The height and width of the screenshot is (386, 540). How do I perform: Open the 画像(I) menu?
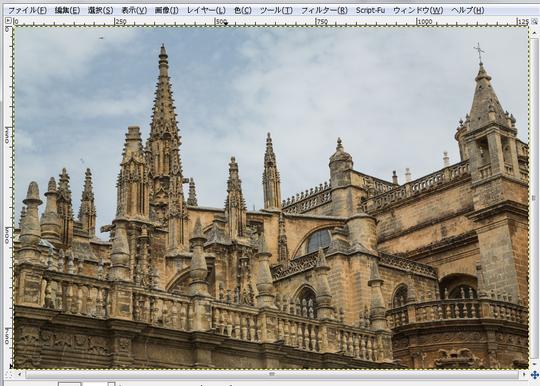click(167, 10)
